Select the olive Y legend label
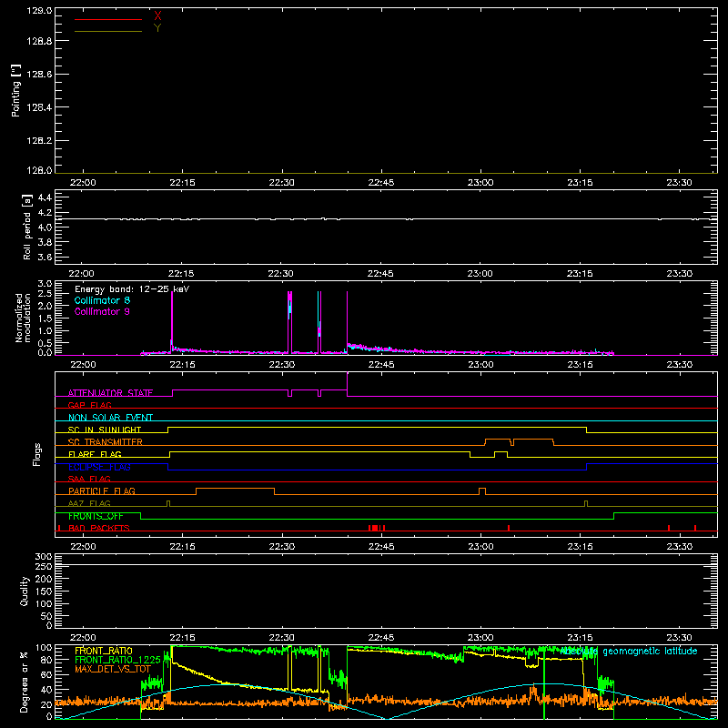 (x=157, y=28)
